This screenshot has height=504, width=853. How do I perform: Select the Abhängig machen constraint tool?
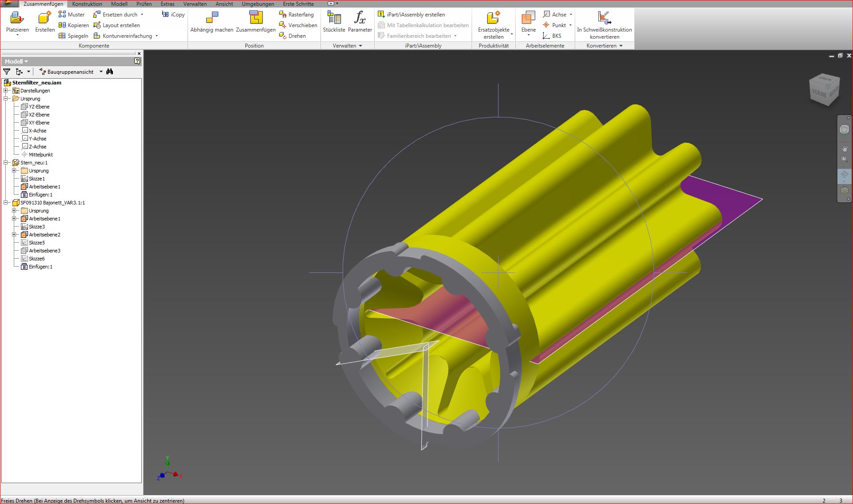pos(212,19)
